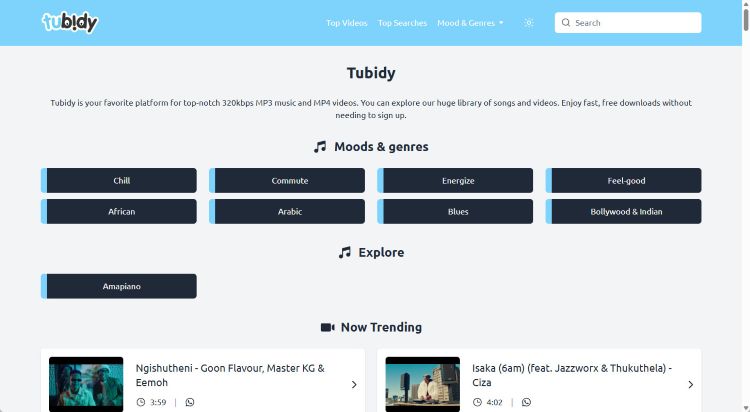Browse the Arabic genre
Screen dimensions: 750x412
click(287, 212)
